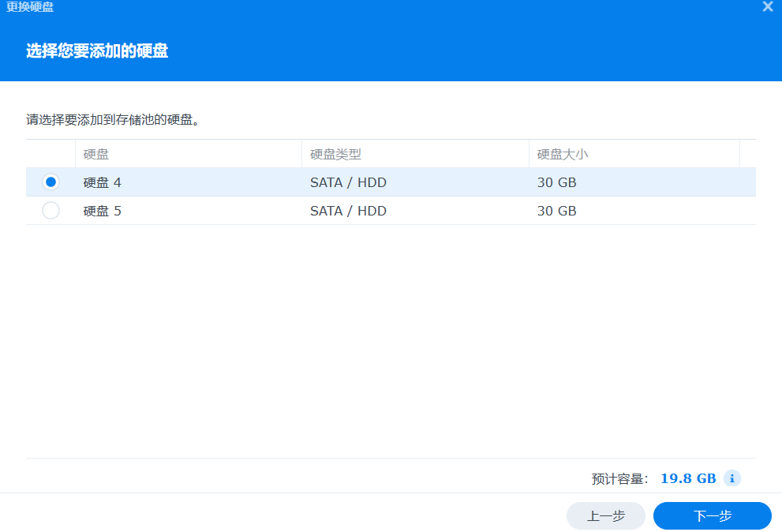Viewport: 782px width, 532px height.
Task: Click SATA / HDD in the 硬盘 5 row
Action: 348,211
